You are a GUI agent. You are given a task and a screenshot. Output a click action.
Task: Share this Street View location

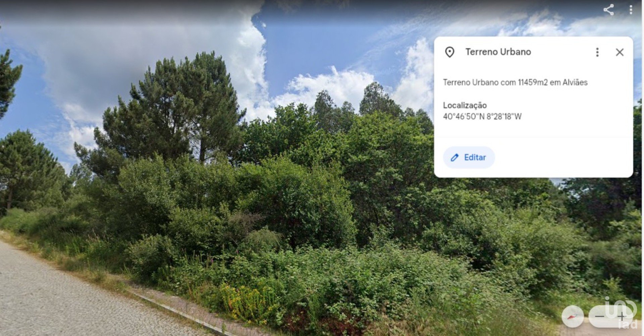click(x=608, y=10)
